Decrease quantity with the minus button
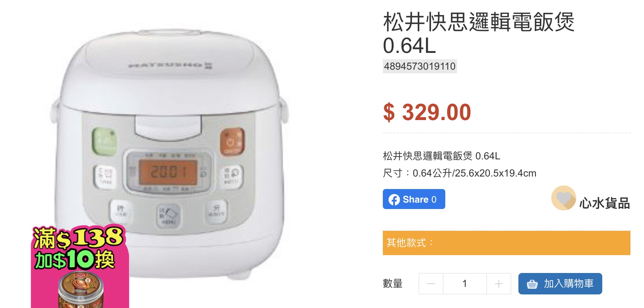This screenshot has height=308, width=644. (431, 284)
